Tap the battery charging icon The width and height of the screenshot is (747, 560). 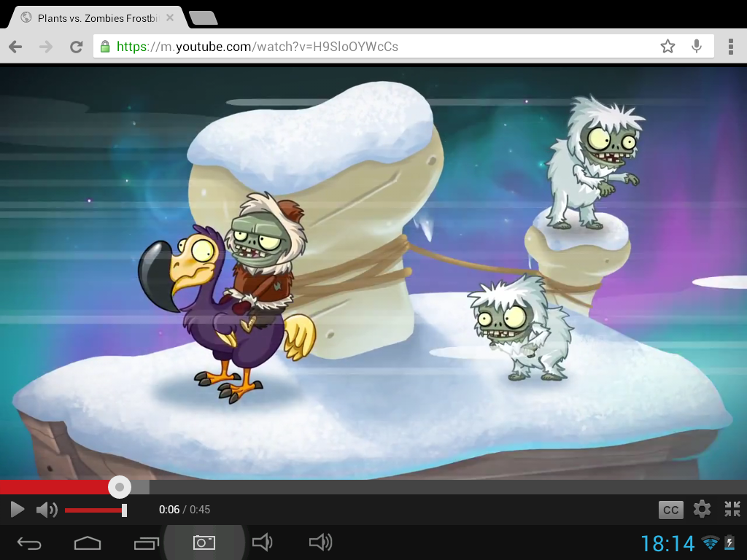point(729,542)
